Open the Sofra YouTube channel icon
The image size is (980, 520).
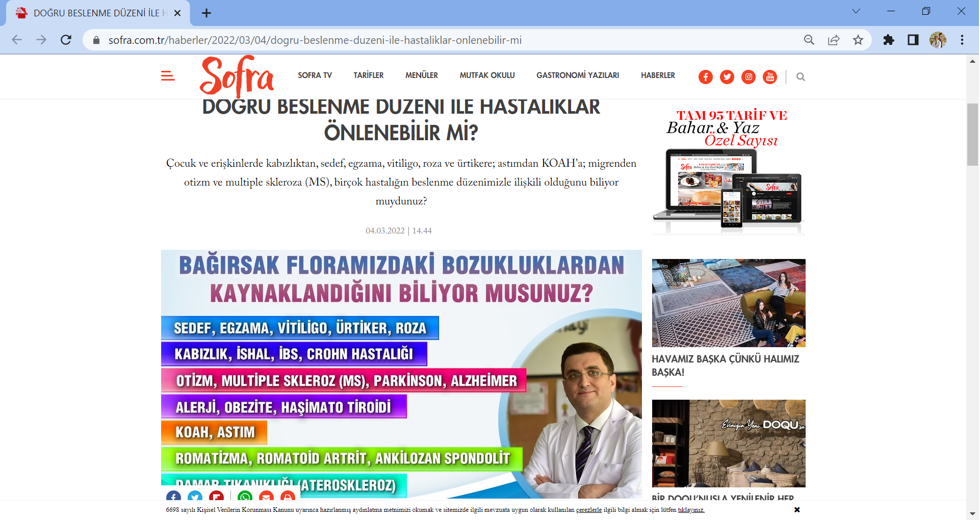tap(769, 77)
